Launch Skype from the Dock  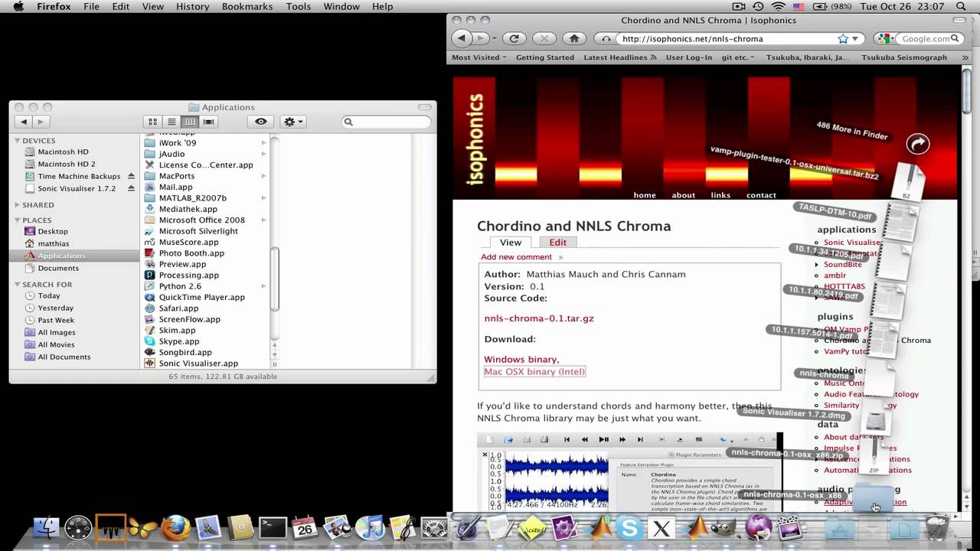point(630,528)
